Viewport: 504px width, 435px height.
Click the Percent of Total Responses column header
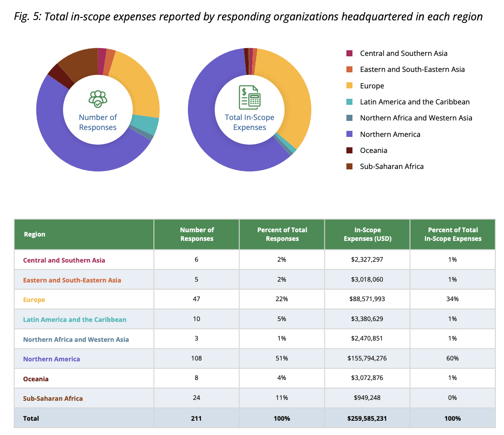pos(281,234)
